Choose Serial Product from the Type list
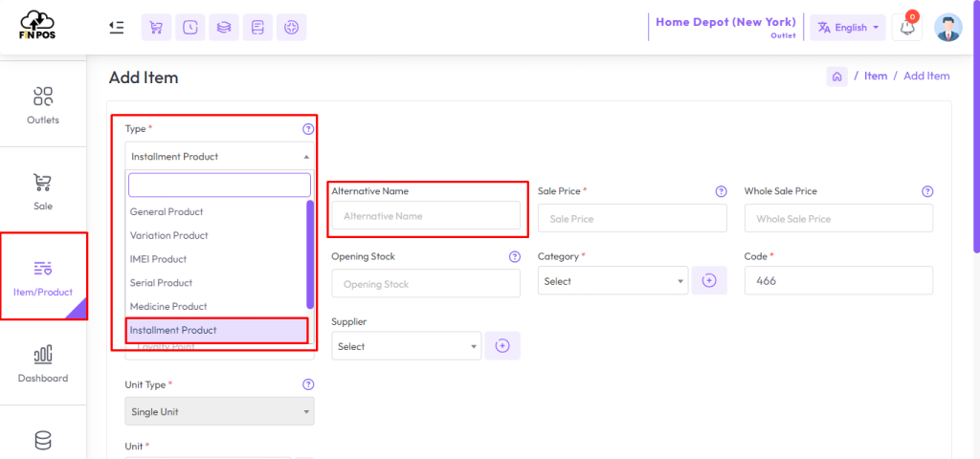The image size is (980, 459). [x=216, y=283]
